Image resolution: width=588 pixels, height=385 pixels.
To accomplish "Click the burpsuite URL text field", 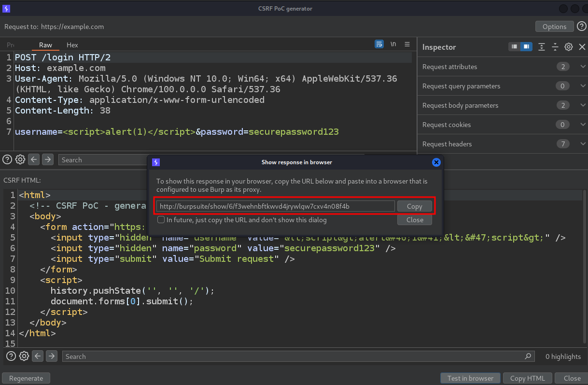I will tap(275, 206).
